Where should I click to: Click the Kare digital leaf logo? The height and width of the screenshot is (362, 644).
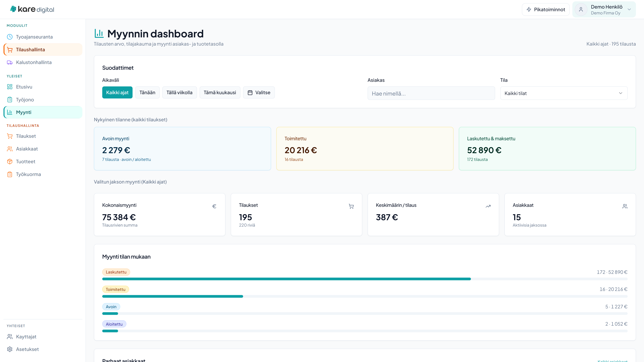(13, 9)
